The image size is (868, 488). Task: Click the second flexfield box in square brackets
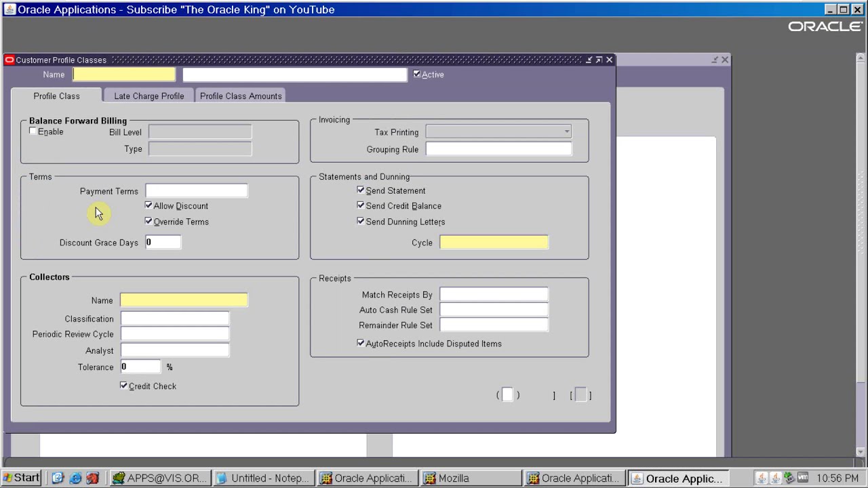[581, 395]
